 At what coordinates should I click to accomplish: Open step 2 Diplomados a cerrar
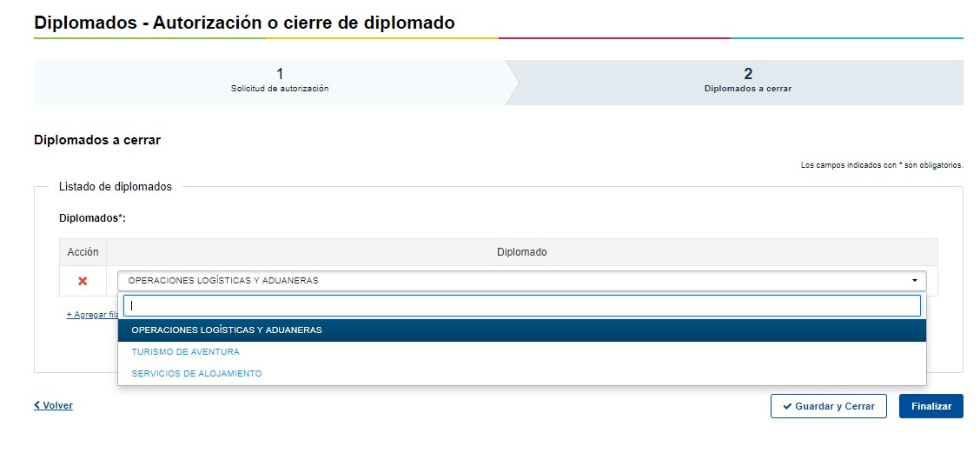(747, 82)
